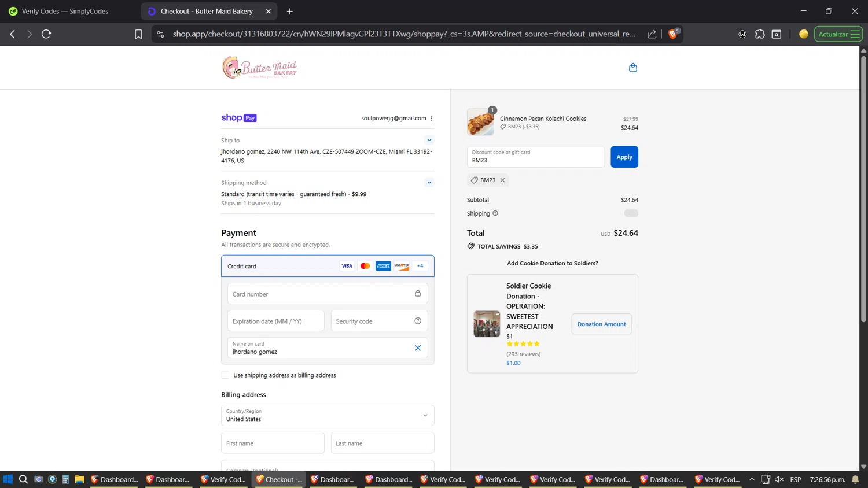868x488 pixels.
Task: Go back to previous page
Action: (x=12, y=34)
